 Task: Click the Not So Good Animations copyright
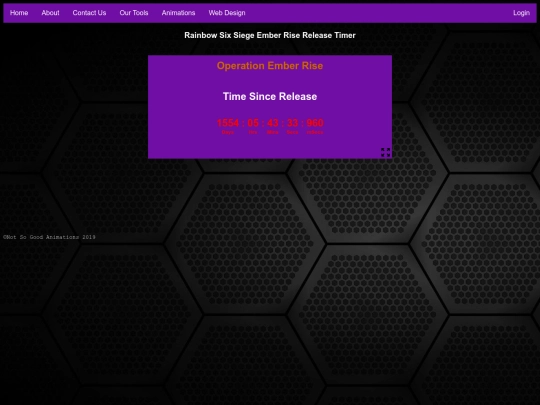click(x=49, y=237)
